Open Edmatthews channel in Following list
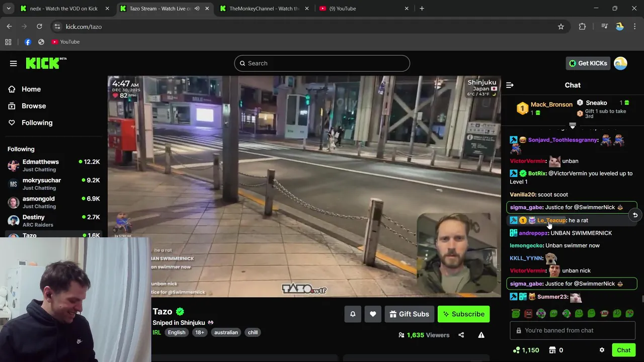The image size is (644, 362). coord(53,165)
